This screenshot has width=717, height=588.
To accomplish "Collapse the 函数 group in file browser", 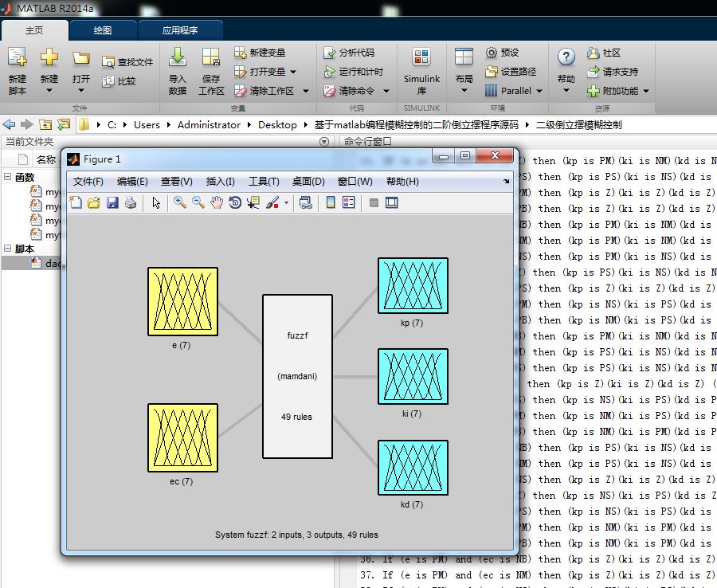I will tap(8, 176).
